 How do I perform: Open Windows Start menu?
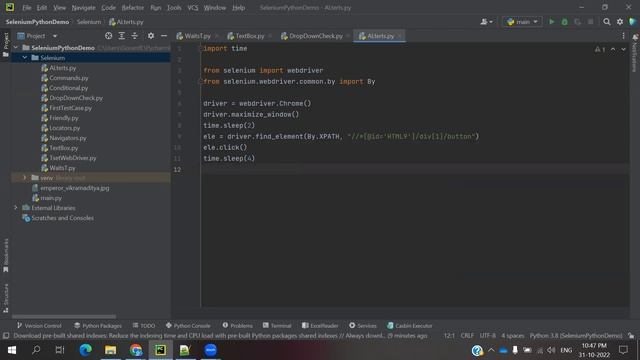[12, 350]
